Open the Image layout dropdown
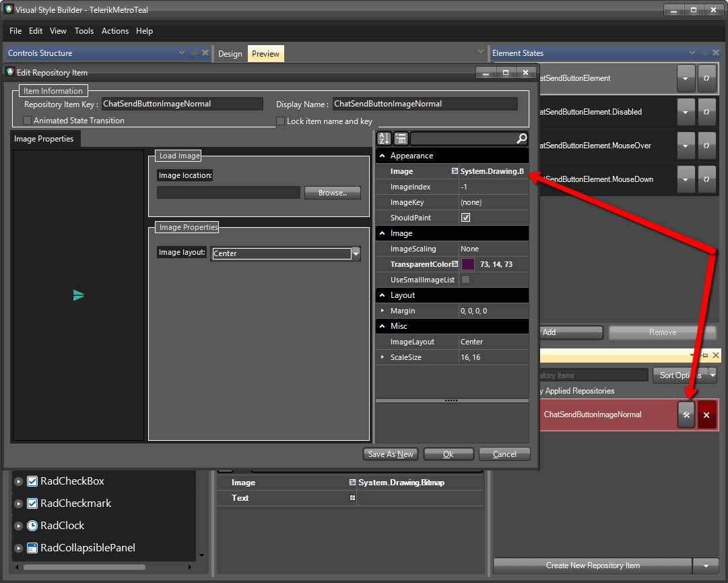The width and height of the screenshot is (728, 583). pos(356,252)
